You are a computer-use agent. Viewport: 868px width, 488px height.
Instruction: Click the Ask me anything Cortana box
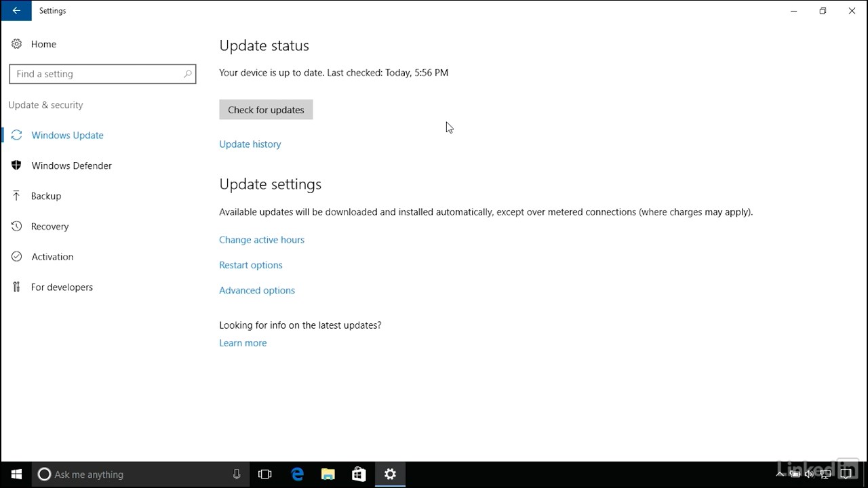141,474
